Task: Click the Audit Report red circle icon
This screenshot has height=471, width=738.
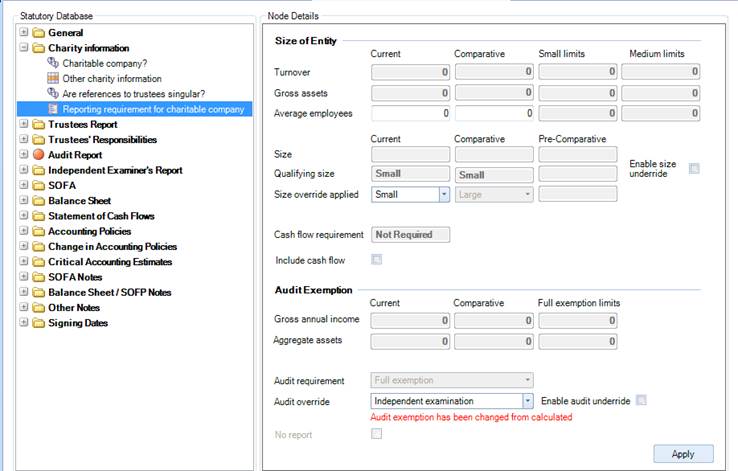Action: pos(39,155)
